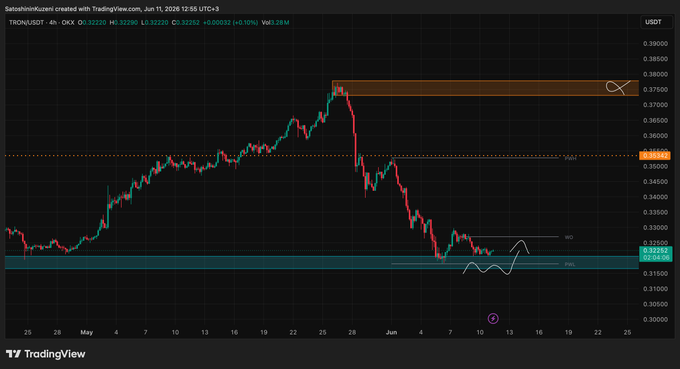Image resolution: width=680 pixels, height=369 pixels.
Task: Click the 0.39000 price axis label
Action: (655, 44)
